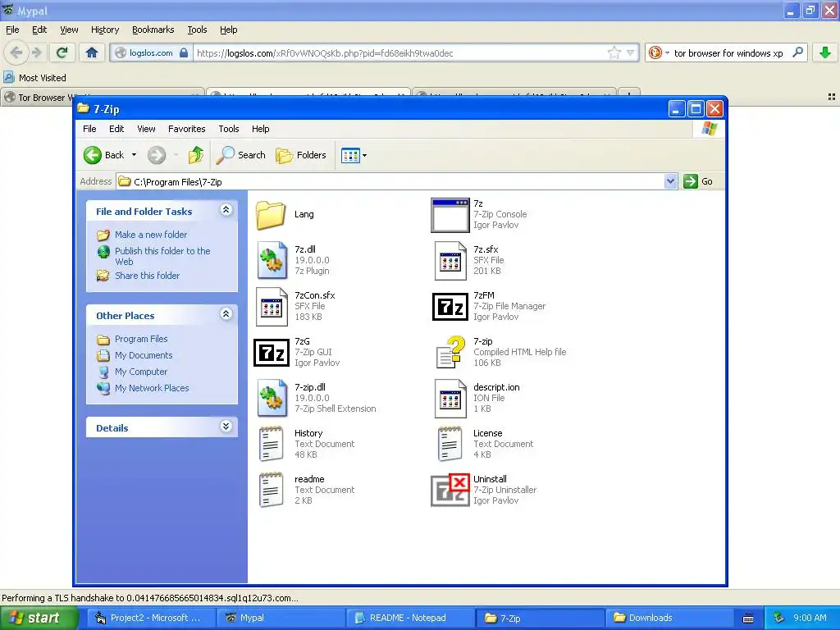
Task: Select the History text document icon
Action: pos(271,444)
